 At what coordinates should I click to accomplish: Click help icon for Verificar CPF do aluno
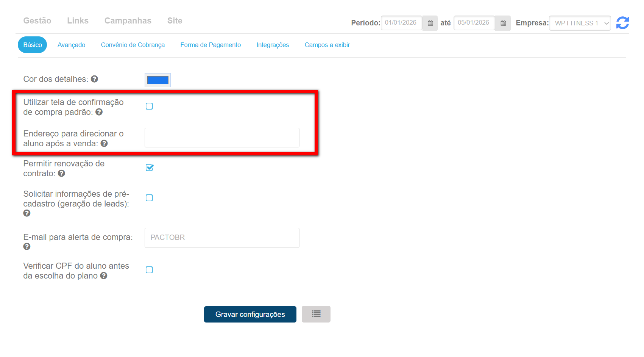[x=104, y=276]
